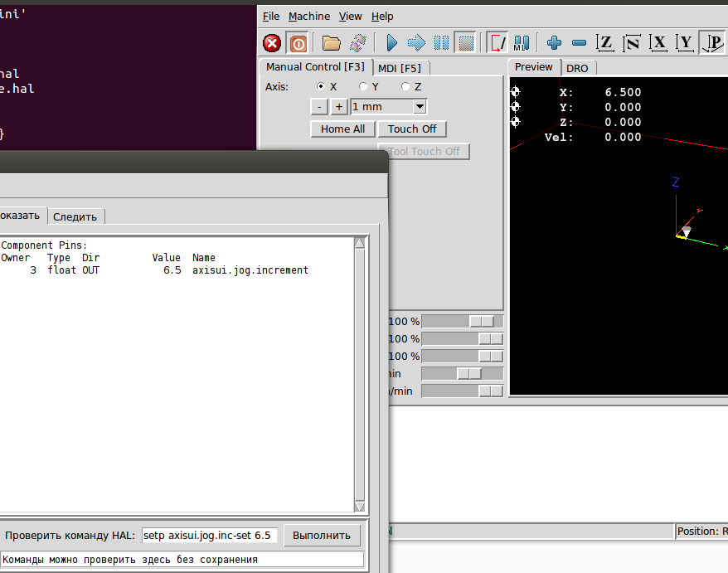Open a G-code file via folder icon

(x=332, y=43)
